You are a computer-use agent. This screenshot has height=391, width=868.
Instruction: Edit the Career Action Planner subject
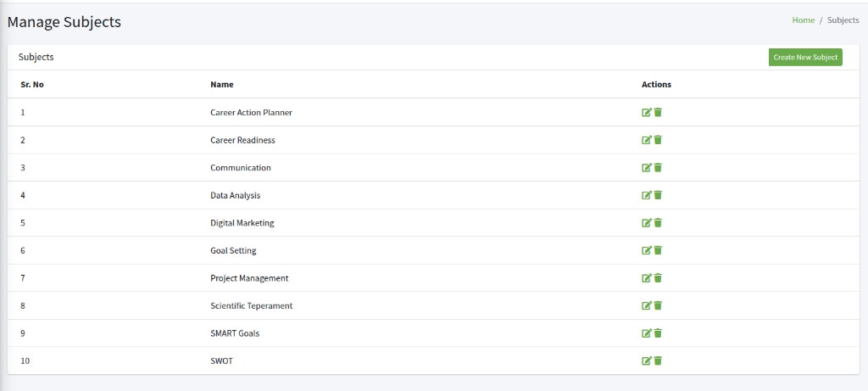647,113
